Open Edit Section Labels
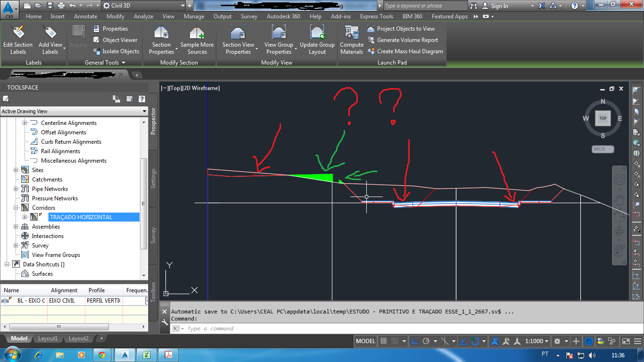 [18, 40]
